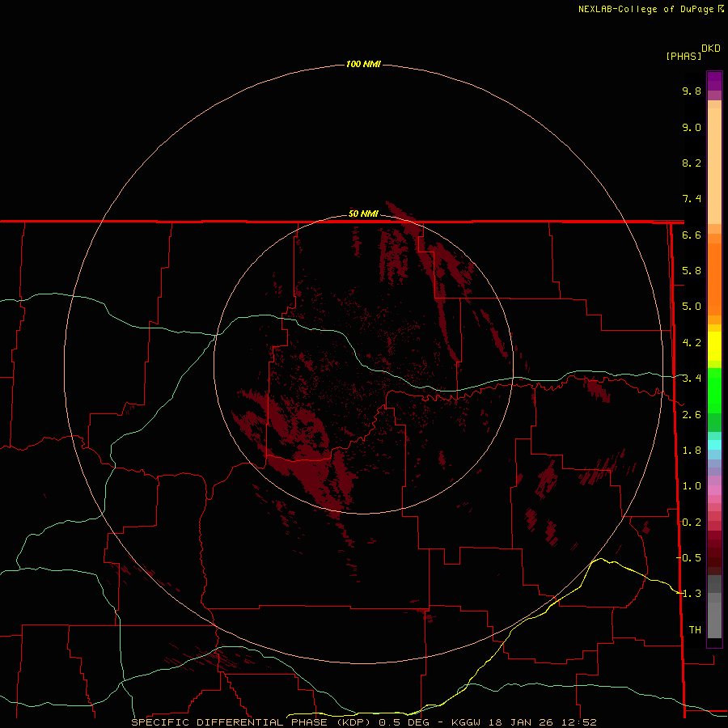Click the KGGW 18 JAN 26 12:52 timestamp
Screen dimensions: 728x728
[524, 722]
